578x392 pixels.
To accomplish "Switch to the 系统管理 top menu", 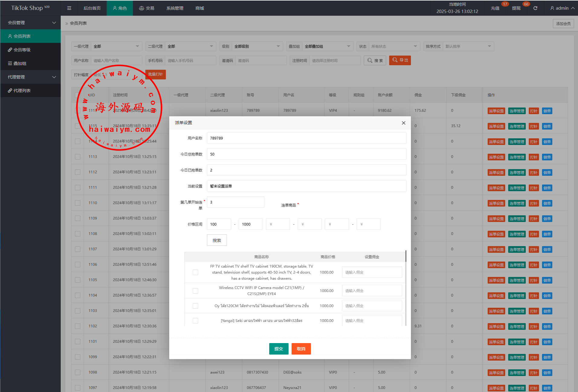I will click(x=175, y=8).
